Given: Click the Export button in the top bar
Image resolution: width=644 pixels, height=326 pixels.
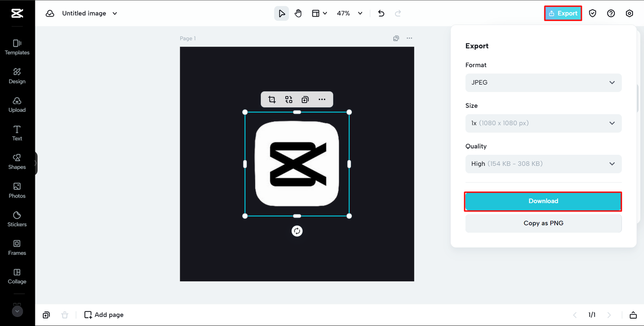Looking at the screenshot, I should click(x=563, y=14).
